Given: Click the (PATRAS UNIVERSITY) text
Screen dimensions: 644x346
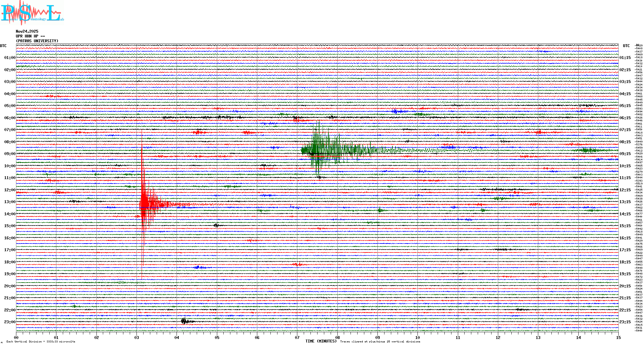Looking at the screenshot, I should coord(37,41).
